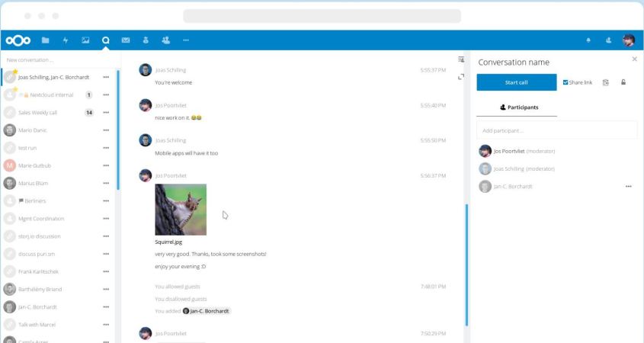Toggle the sidebar icon above chat

click(x=461, y=60)
